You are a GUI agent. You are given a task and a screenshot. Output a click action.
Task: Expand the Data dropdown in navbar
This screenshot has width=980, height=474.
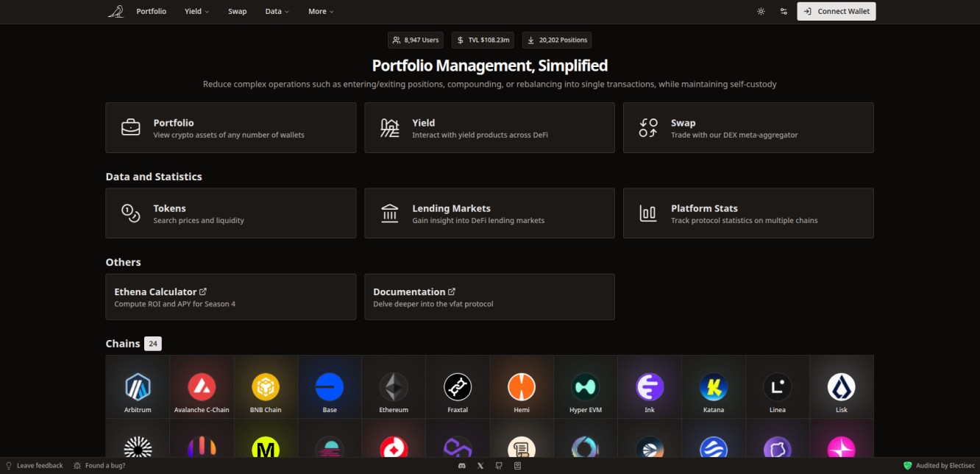pyautogui.click(x=277, y=11)
